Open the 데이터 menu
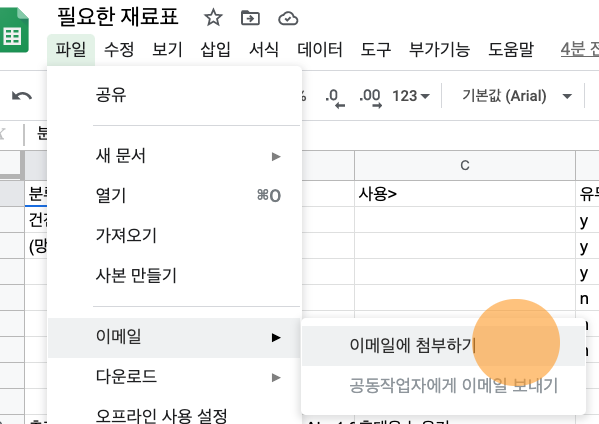599x424 pixels. [x=320, y=50]
